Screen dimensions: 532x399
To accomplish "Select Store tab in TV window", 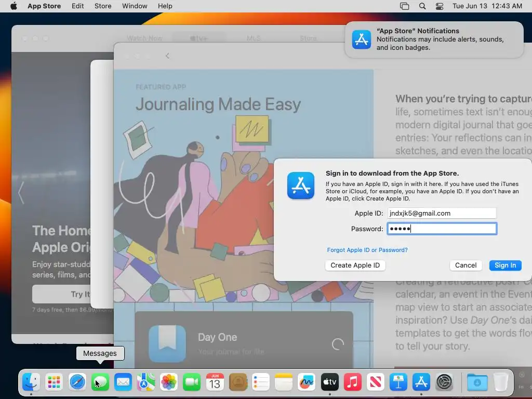I will click(308, 38).
